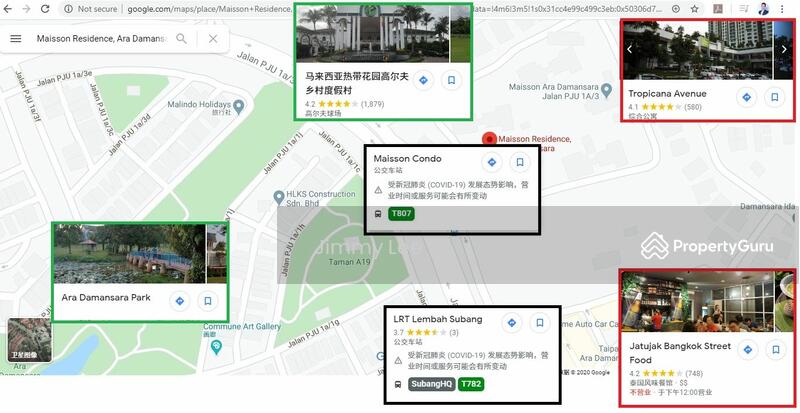Save Ara Damansara Park

208,301
